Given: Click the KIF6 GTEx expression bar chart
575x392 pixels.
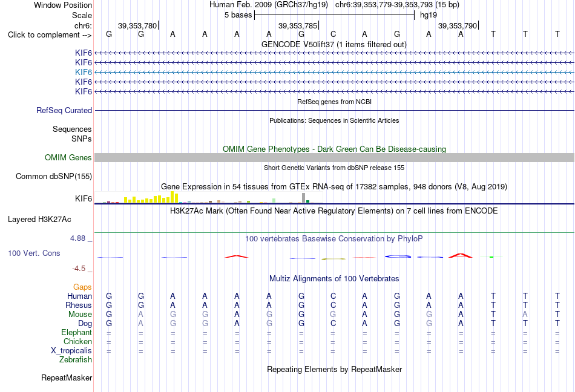Looking at the screenshot, I should tap(208, 197).
